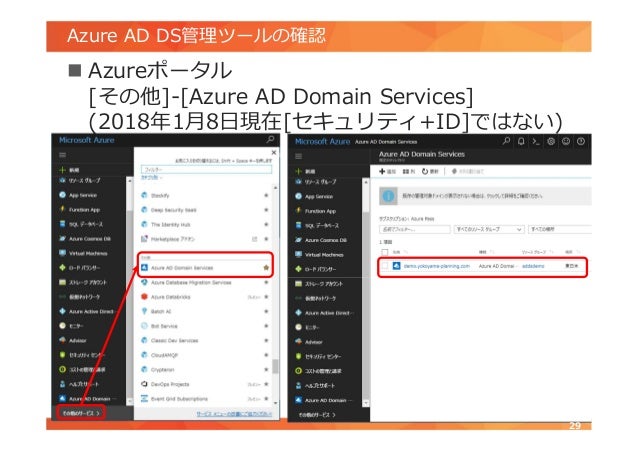This screenshot has width=638, height=452.
Task: Click the filter-by-name input in the Domain Services blade
Action: coord(415,229)
